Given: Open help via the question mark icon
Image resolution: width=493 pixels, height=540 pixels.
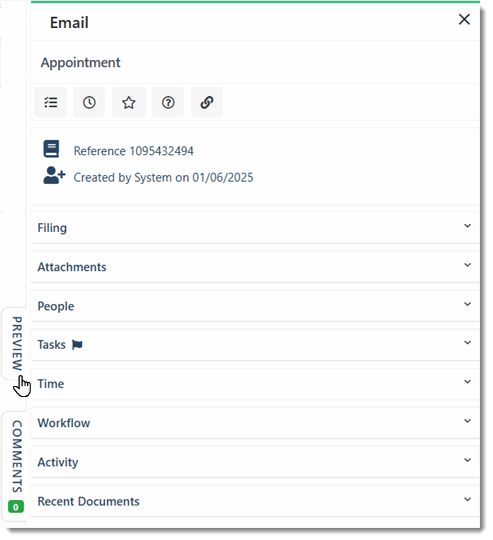Looking at the screenshot, I should click(168, 102).
